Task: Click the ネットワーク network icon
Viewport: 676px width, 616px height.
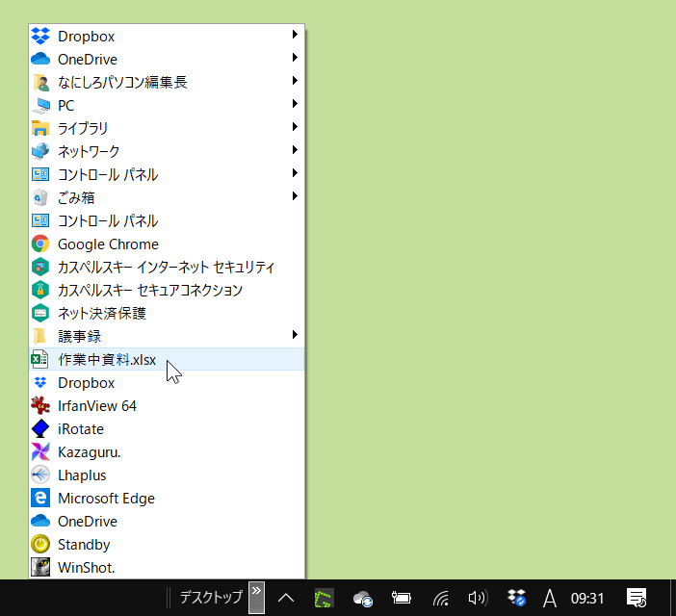Action: (x=40, y=152)
